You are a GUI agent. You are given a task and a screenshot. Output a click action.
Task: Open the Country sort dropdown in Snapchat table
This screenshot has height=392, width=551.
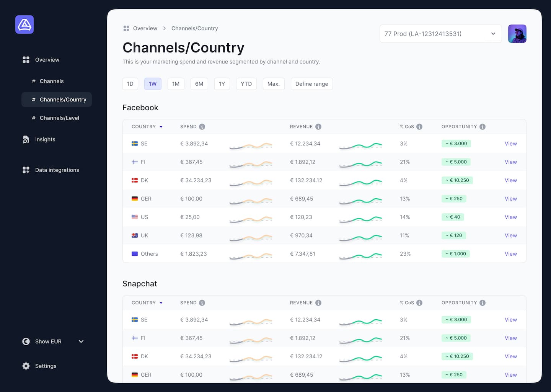tap(161, 302)
